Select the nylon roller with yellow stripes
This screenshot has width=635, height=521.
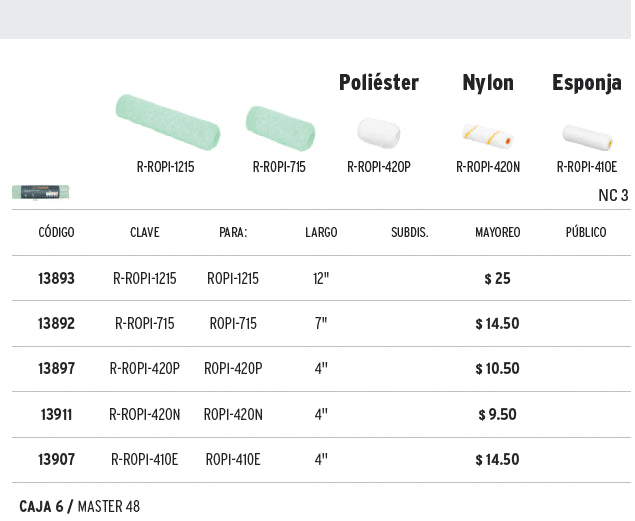click(x=488, y=136)
